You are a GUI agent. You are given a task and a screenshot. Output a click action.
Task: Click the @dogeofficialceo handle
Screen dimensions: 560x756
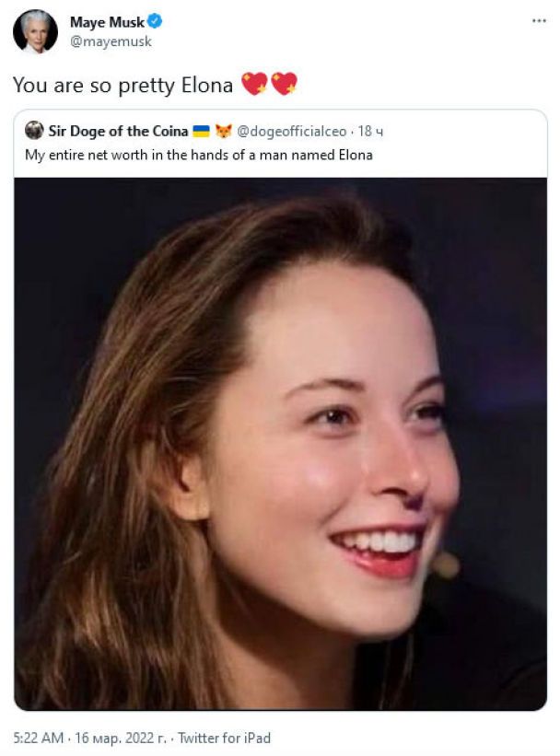293,131
